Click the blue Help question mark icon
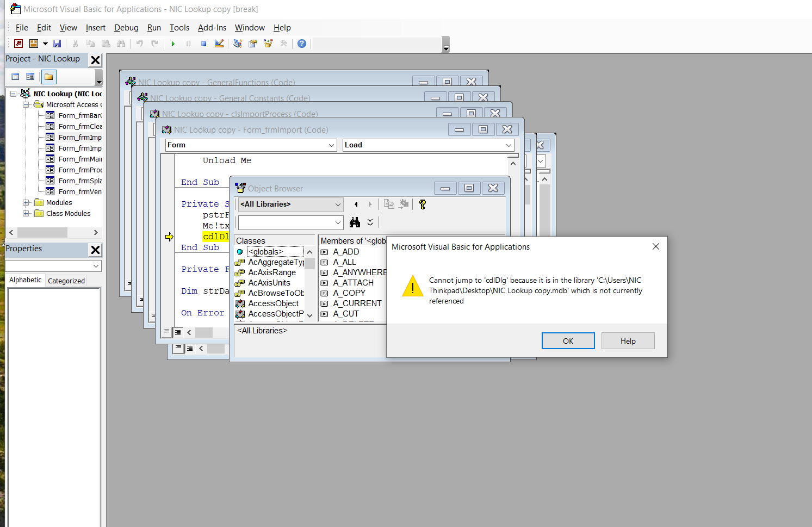This screenshot has height=527, width=812. click(x=302, y=44)
